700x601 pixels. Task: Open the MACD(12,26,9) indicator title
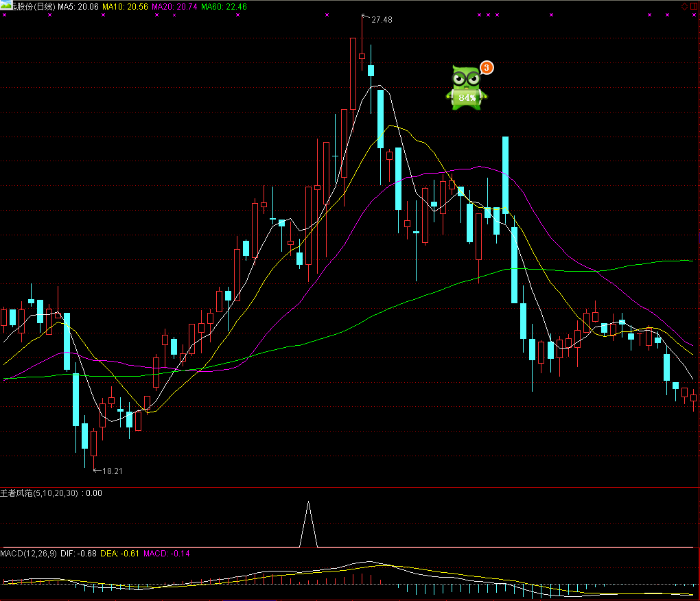(29, 553)
